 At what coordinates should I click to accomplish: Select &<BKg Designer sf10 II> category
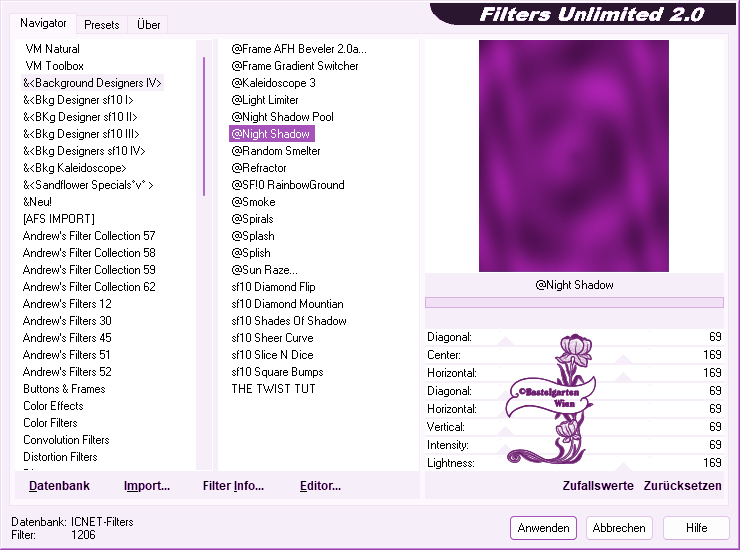tap(80, 117)
